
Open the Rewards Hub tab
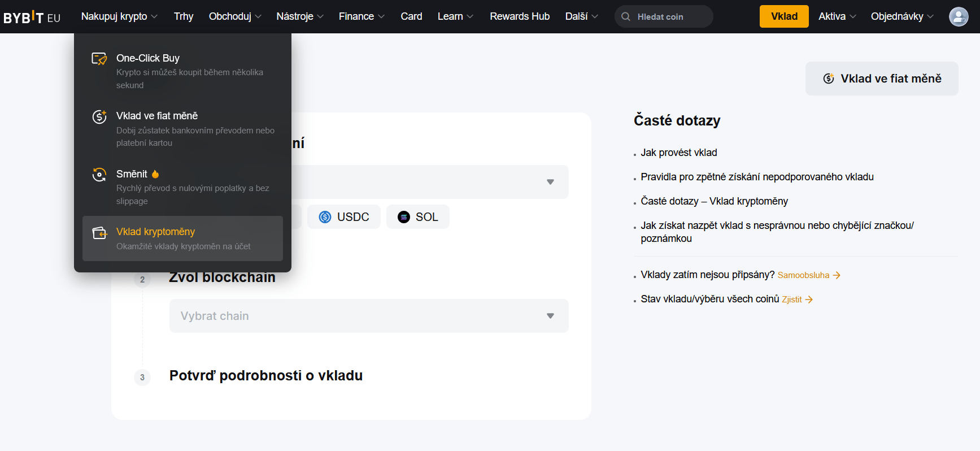pyautogui.click(x=519, y=17)
